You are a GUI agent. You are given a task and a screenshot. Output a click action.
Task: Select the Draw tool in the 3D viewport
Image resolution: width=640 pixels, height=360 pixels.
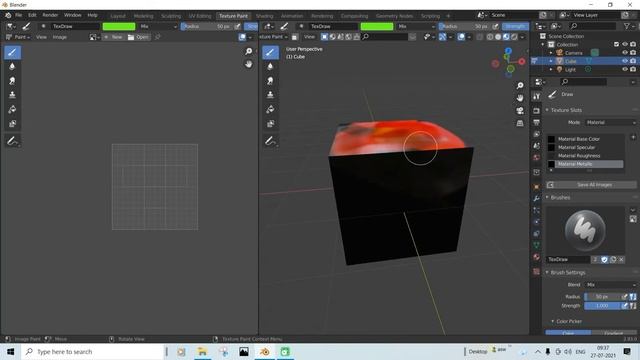[x=270, y=52]
